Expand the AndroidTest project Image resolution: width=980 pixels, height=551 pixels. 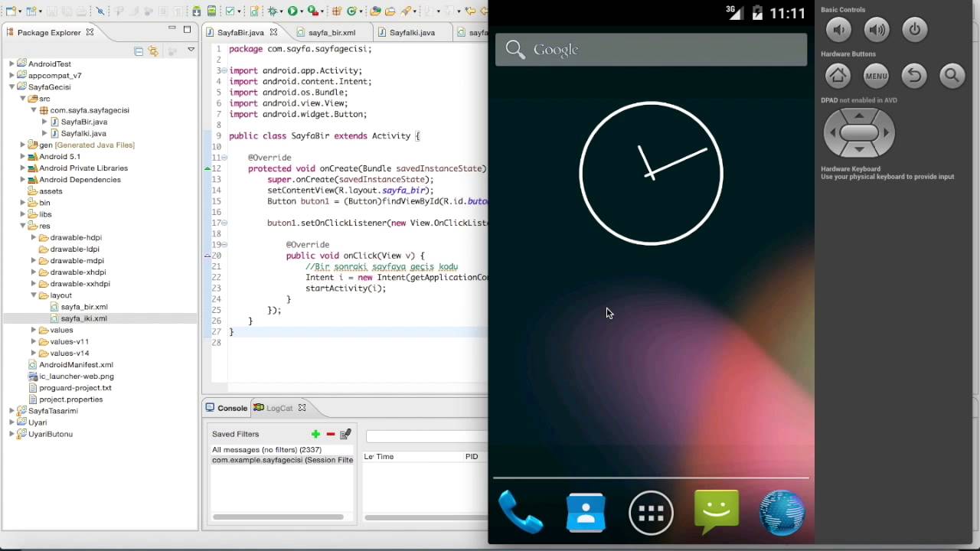coord(11,64)
